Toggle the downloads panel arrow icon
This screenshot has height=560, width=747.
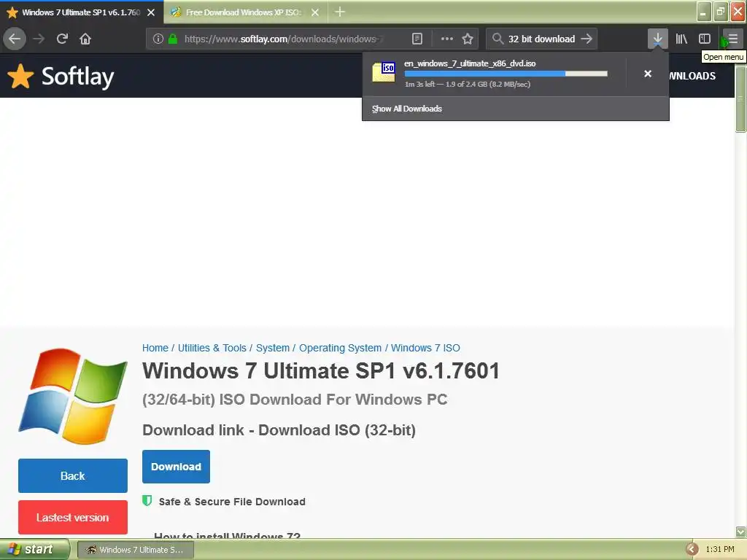tap(657, 39)
